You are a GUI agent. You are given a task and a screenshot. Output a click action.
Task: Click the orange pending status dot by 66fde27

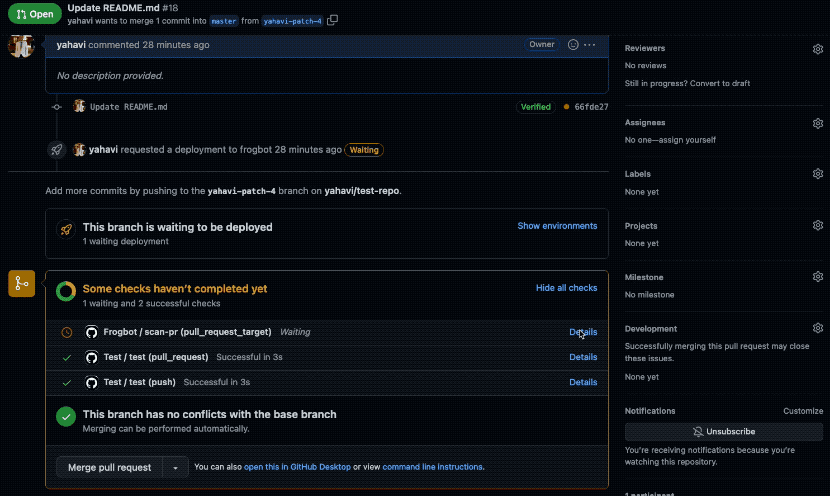pos(566,107)
